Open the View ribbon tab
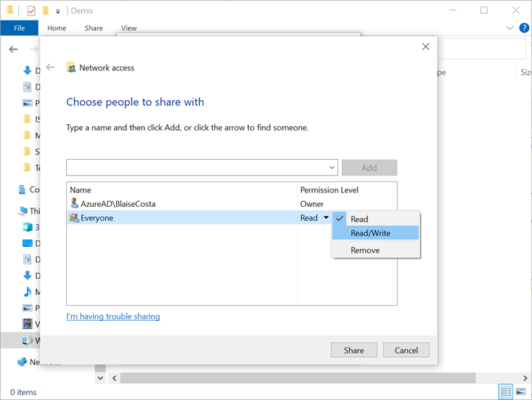Screen dimensions: 532x400 pyautogui.click(x=129, y=28)
